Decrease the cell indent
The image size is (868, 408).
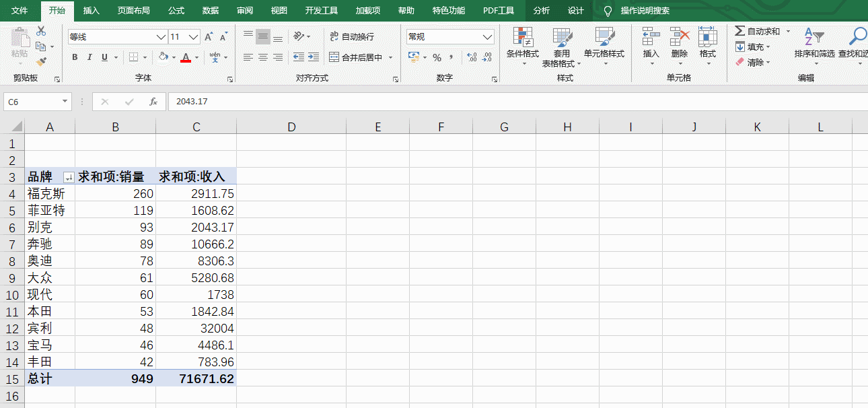coord(298,57)
